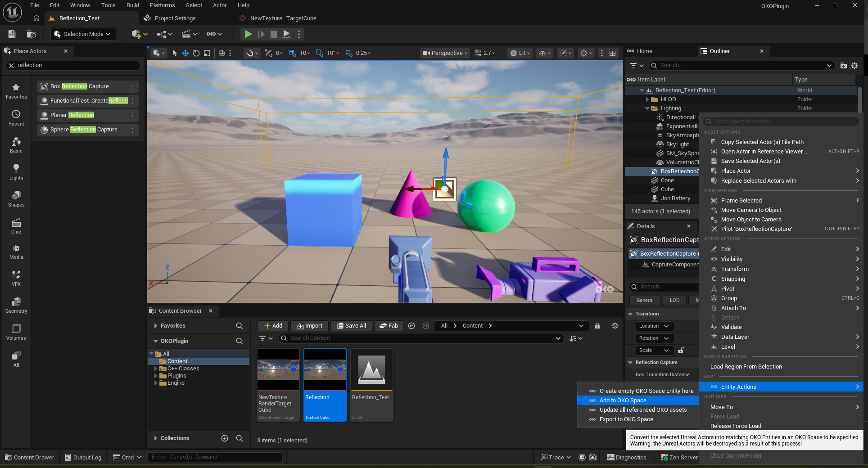Open the Favorites category in Place Actors

coord(16,91)
